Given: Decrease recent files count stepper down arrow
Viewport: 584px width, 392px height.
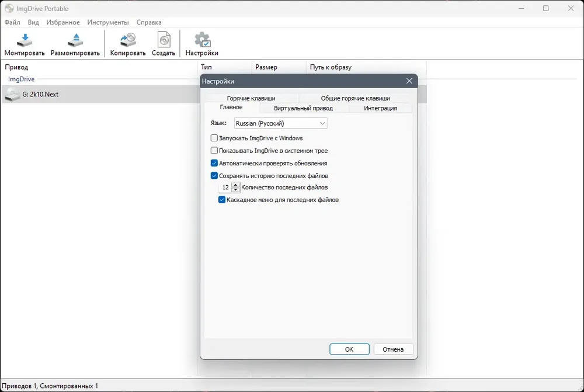Looking at the screenshot, I should coord(235,190).
